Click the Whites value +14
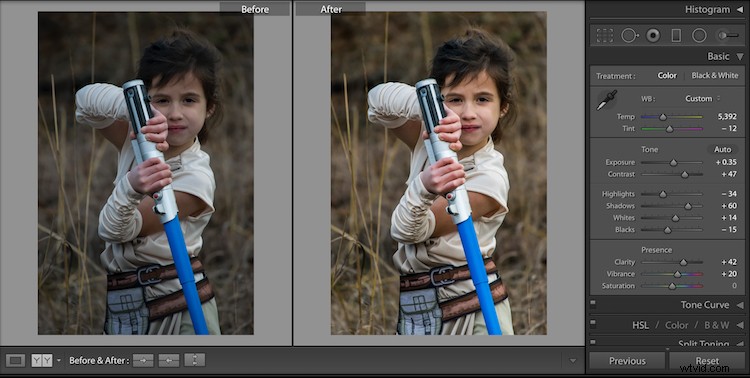 tap(729, 218)
